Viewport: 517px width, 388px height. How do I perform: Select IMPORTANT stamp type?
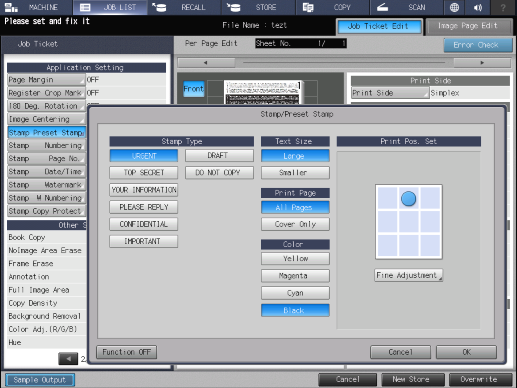[x=144, y=241]
